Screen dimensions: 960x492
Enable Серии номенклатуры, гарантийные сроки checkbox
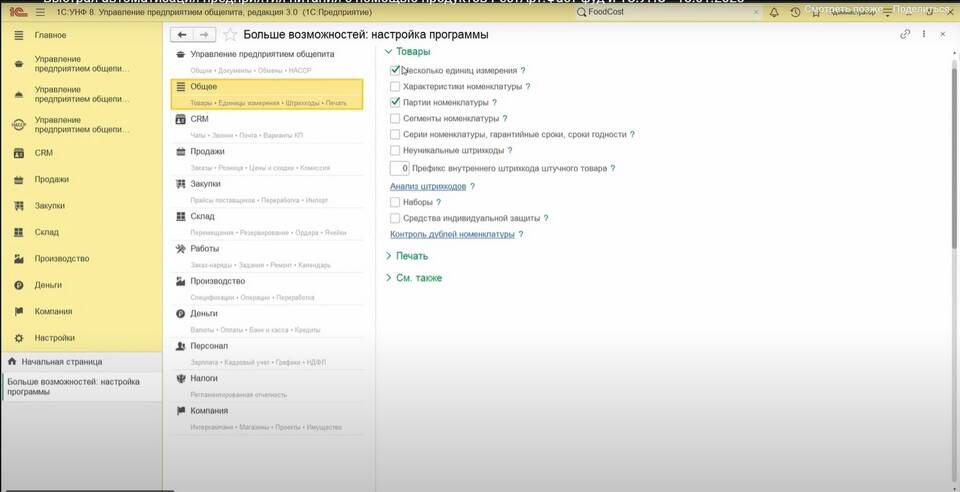[x=395, y=134]
